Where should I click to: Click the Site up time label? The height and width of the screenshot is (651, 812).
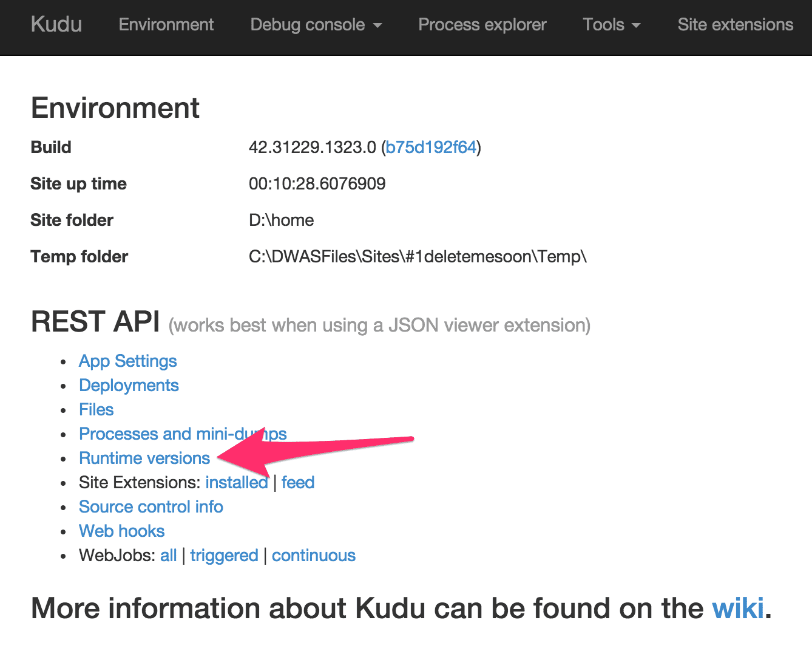click(x=79, y=184)
